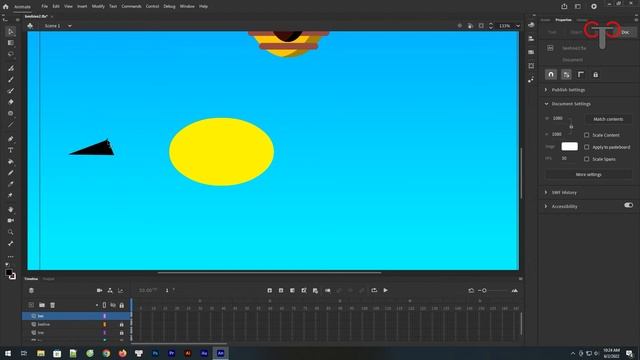Image resolution: width=640 pixels, height=360 pixels.
Task: Open Chrome from the taskbar
Action: point(106,353)
